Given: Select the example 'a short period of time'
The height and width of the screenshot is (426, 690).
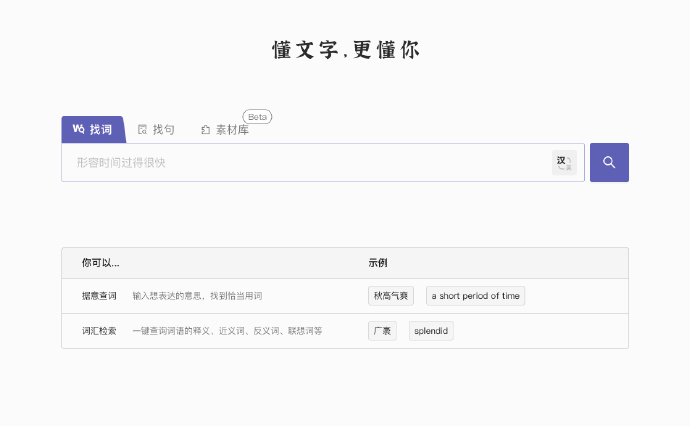Looking at the screenshot, I should (475, 296).
